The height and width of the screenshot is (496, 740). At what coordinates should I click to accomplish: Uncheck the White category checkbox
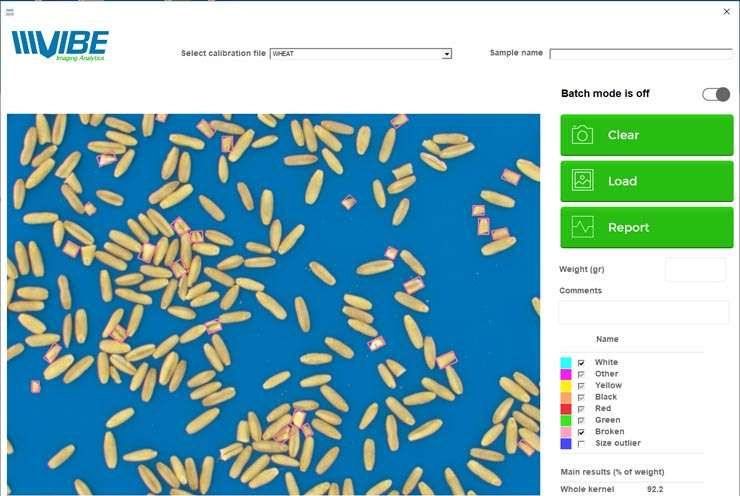coord(581,363)
